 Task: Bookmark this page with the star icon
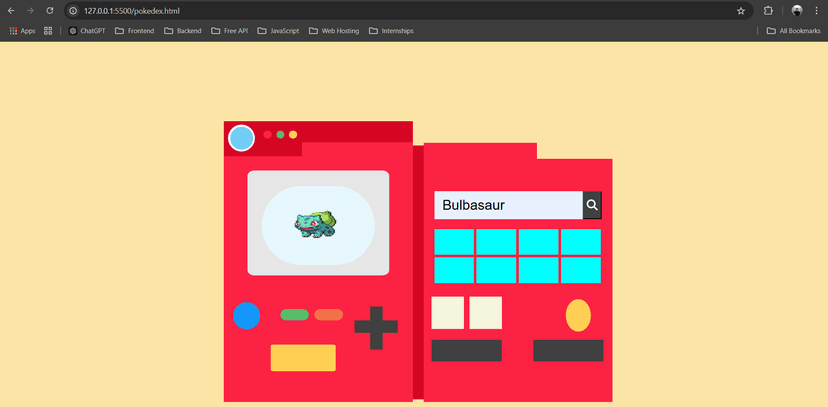tap(741, 11)
